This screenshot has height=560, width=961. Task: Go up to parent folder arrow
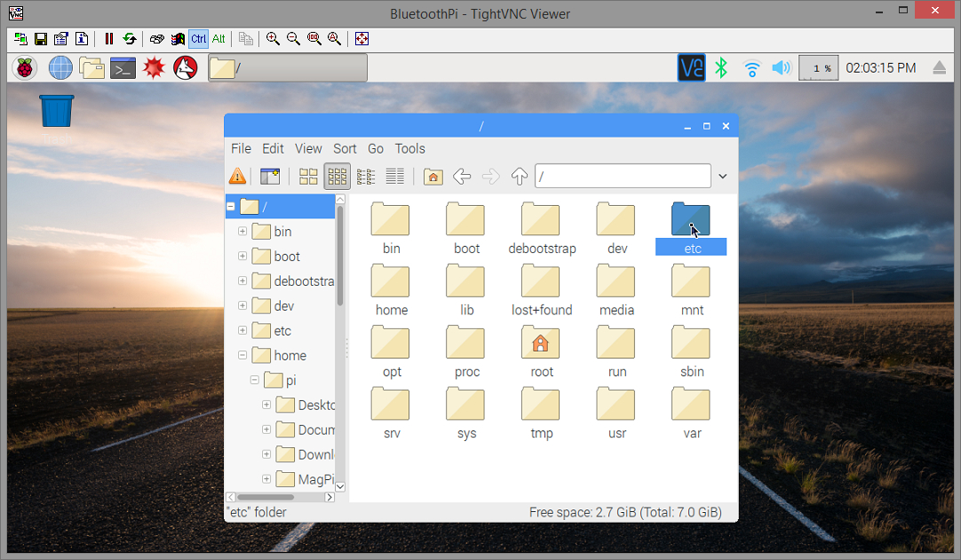[x=519, y=177]
